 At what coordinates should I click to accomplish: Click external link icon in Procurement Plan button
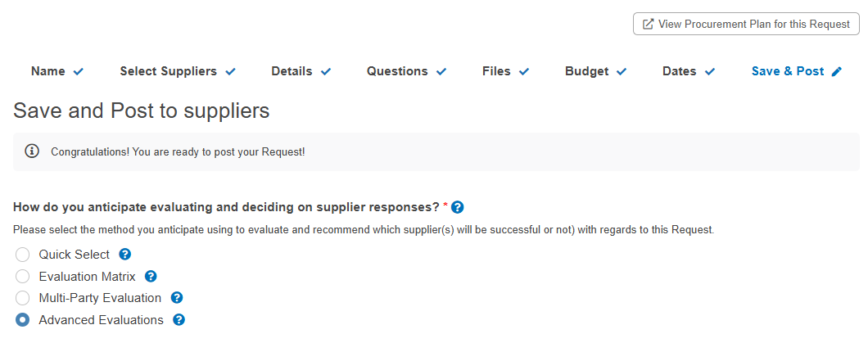(648, 25)
